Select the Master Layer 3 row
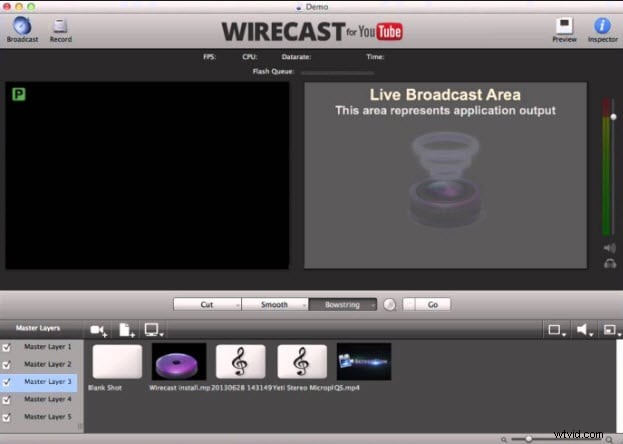This screenshot has height=444, width=623. coord(39,382)
